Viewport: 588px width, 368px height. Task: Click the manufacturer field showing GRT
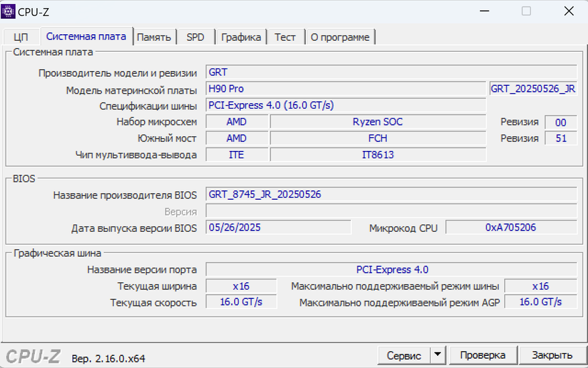391,72
